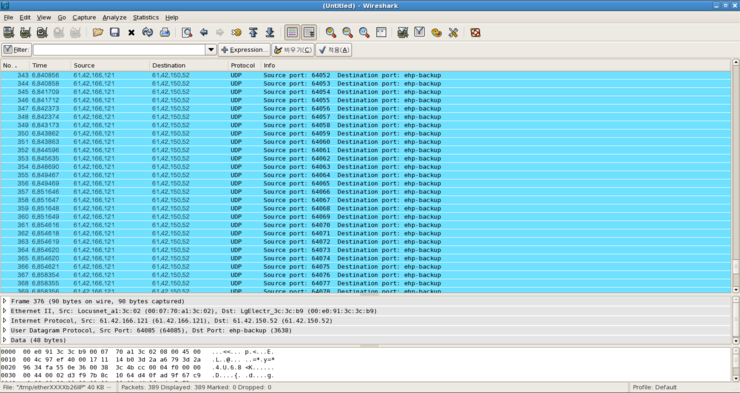Select packet 350 with source port 64059

(366, 134)
